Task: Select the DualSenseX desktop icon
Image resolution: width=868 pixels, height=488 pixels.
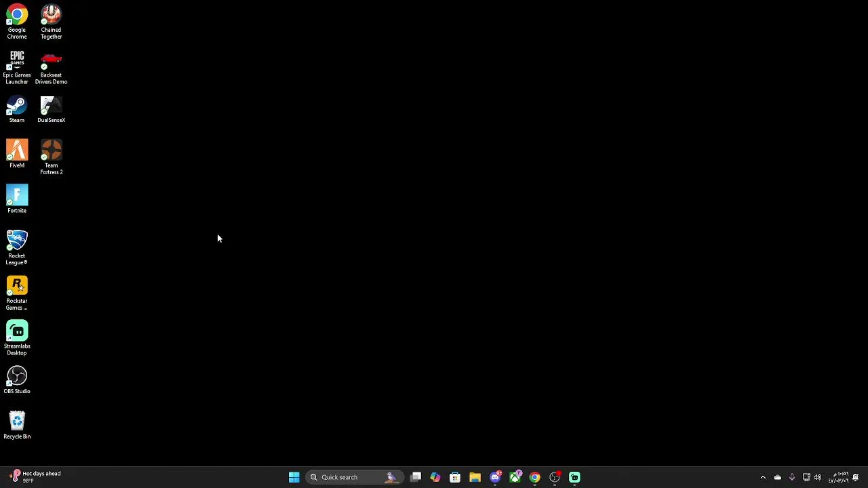Action: coord(51,110)
